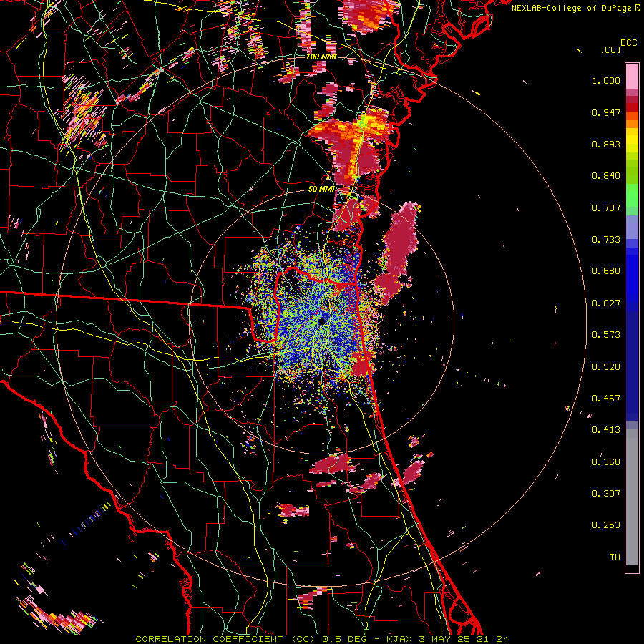Select the 0.733 scale value

click(x=606, y=240)
